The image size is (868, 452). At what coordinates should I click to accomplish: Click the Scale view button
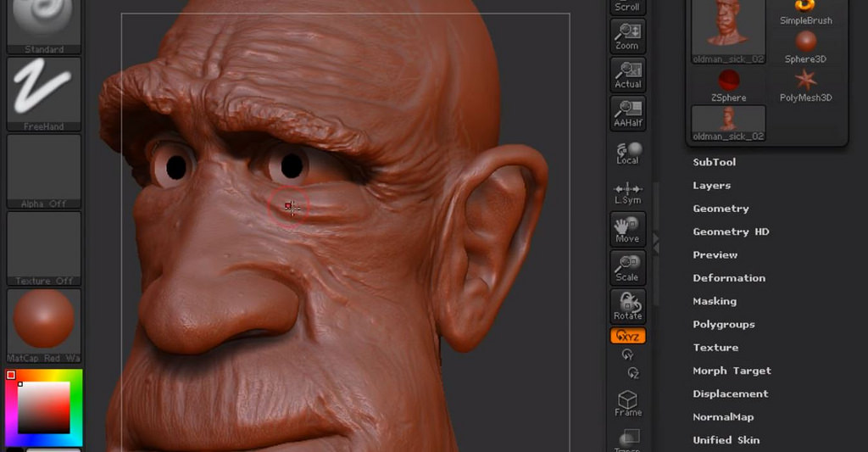click(628, 267)
